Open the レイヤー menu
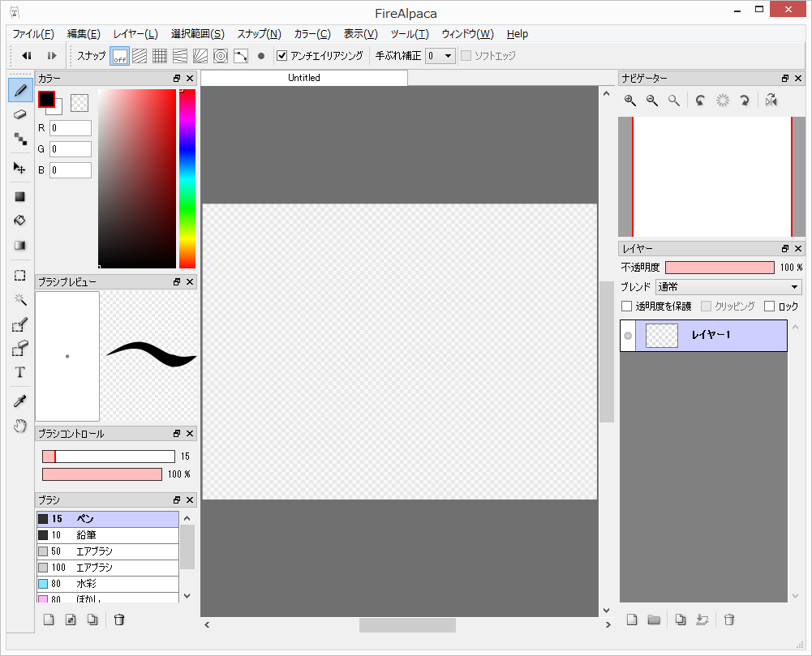The width and height of the screenshot is (812, 656). click(x=133, y=33)
